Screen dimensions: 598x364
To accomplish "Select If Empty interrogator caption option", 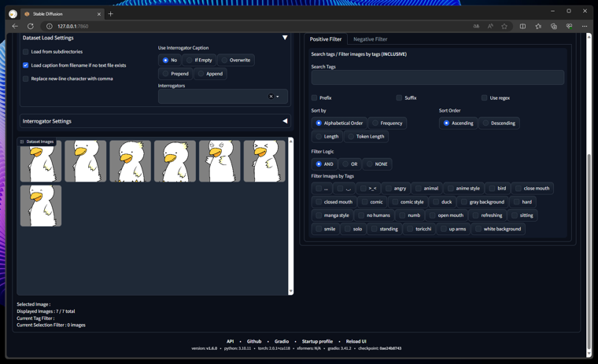I will 199,61.
